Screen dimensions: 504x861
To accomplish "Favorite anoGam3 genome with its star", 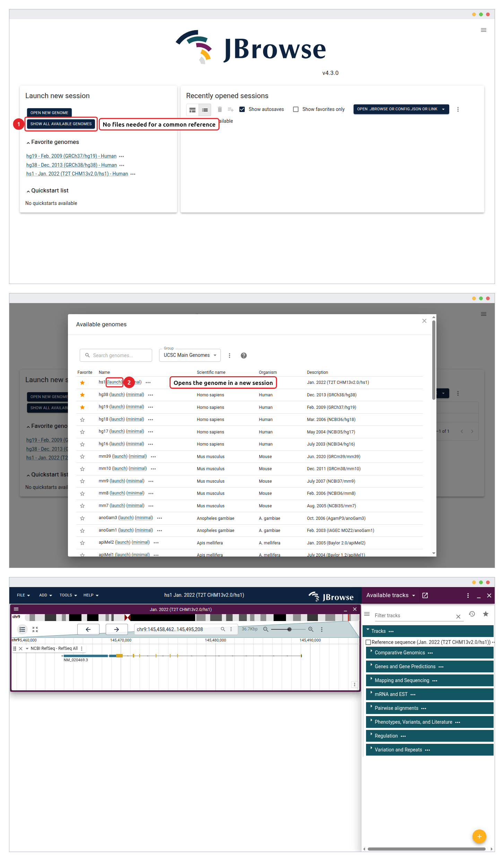I will [x=82, y=518].
